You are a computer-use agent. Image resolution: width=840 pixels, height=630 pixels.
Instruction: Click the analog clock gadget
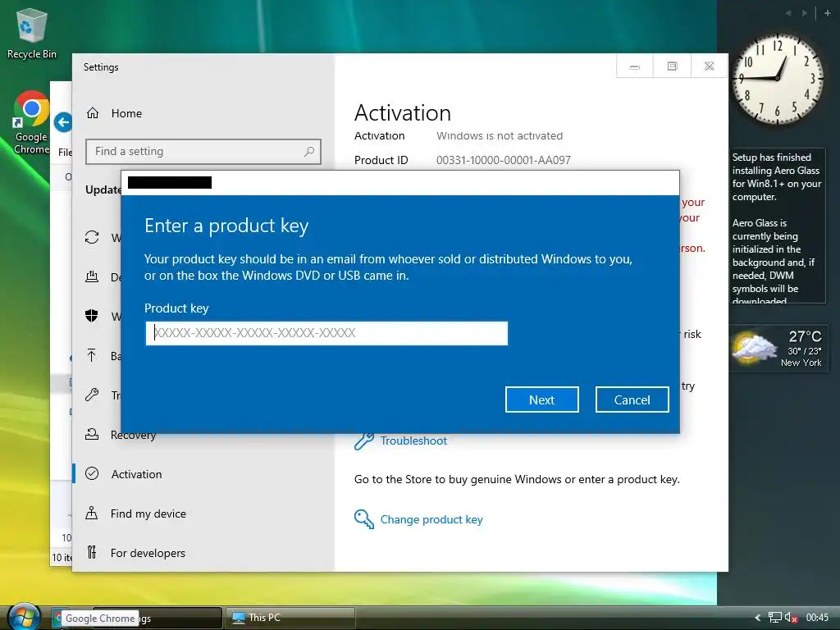(x=778, y=79)
